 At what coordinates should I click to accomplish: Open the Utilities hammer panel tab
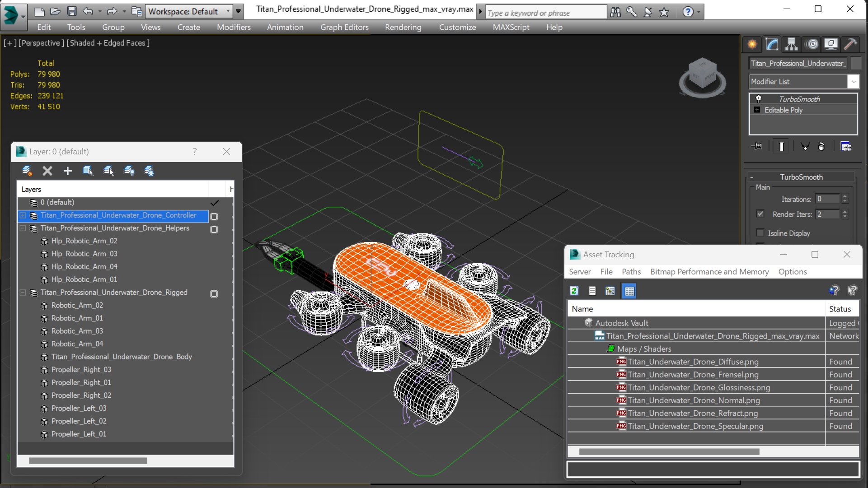[850, 44]
